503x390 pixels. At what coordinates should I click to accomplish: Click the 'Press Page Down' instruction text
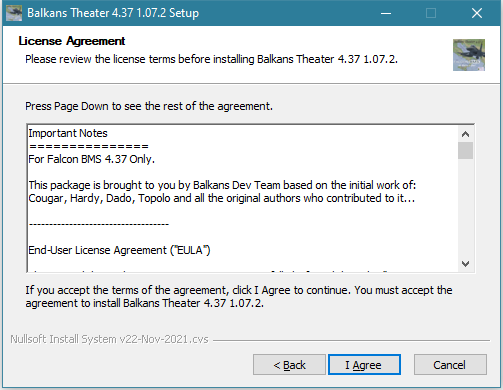tap(149, 106)
